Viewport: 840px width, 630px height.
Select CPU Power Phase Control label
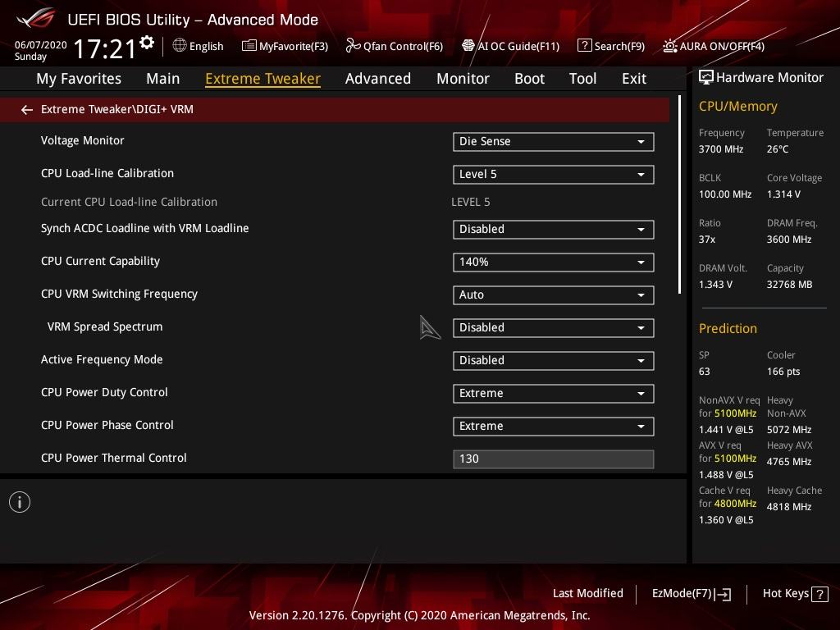click(x=107, y=425)
